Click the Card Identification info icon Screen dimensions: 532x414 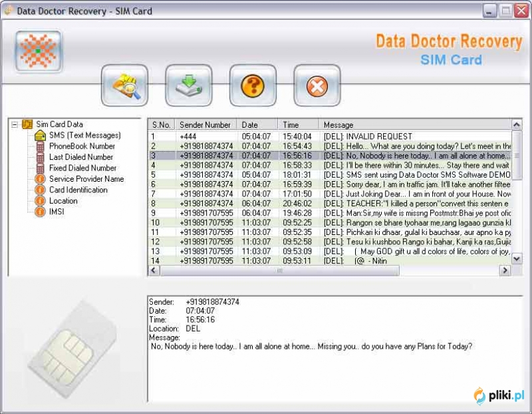tap(40, 190)
